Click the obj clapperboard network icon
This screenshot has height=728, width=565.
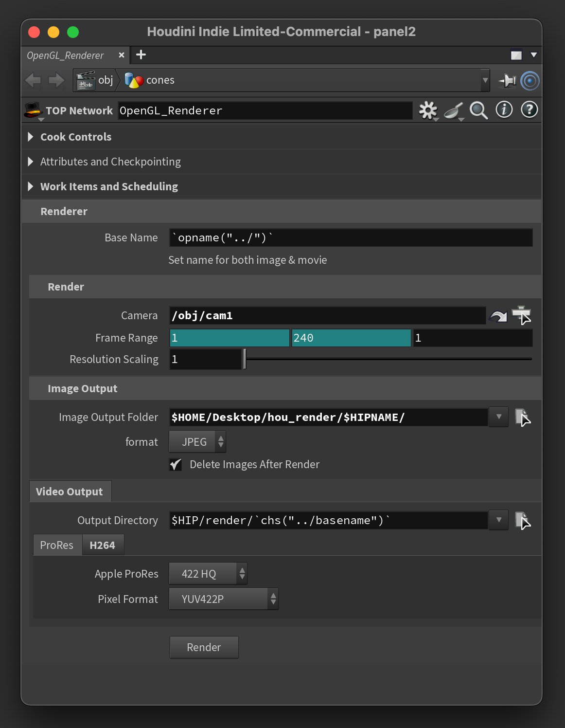point(86,80)
